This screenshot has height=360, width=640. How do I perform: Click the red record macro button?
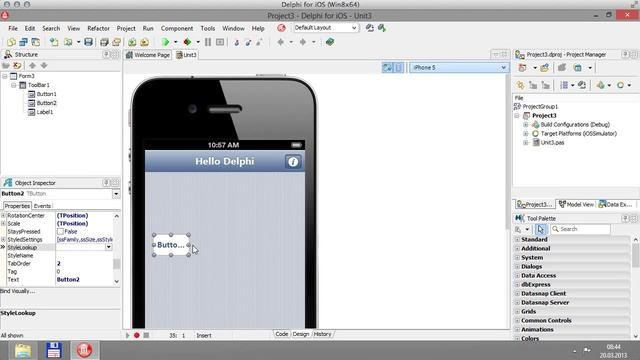pos(137,336)
